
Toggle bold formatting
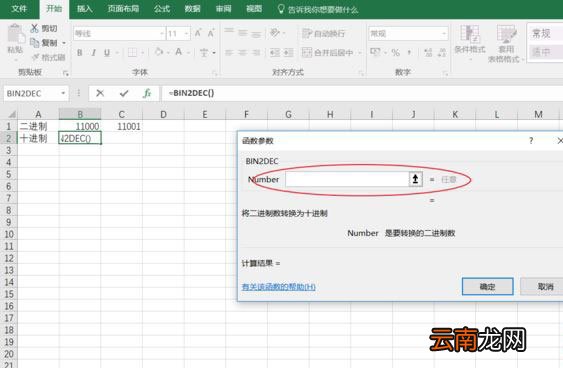[80, 53]
